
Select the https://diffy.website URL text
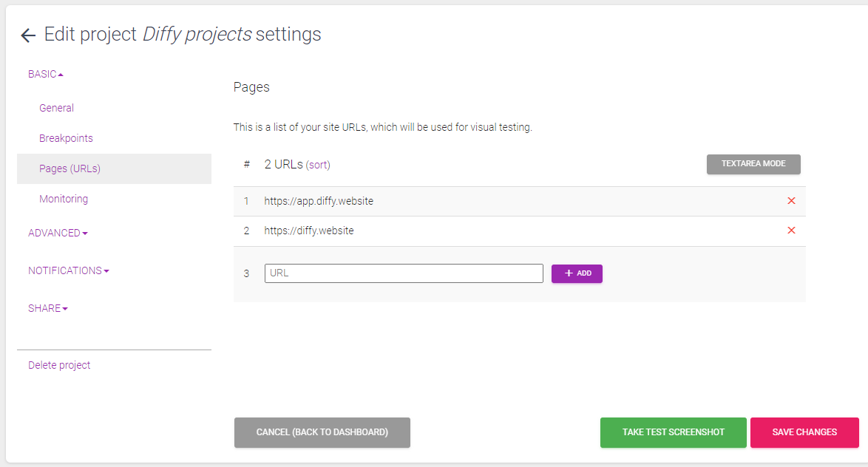click(x=309, y=231)
